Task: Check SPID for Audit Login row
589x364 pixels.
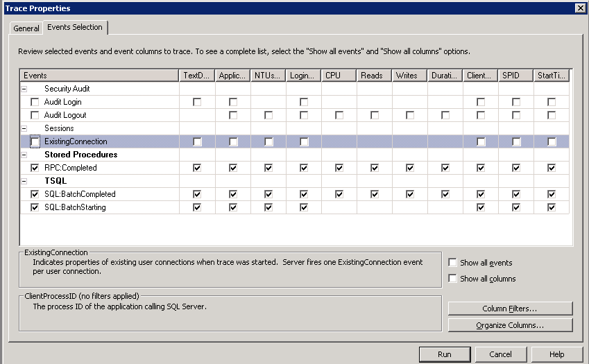Action: [x=516, y=102]
